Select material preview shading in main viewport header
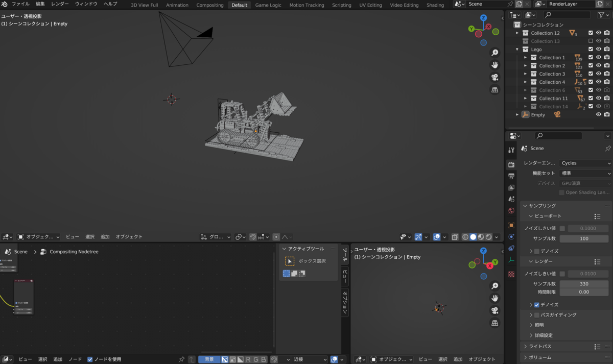This screenshot has height=364, width=613. tap(481, 237)
